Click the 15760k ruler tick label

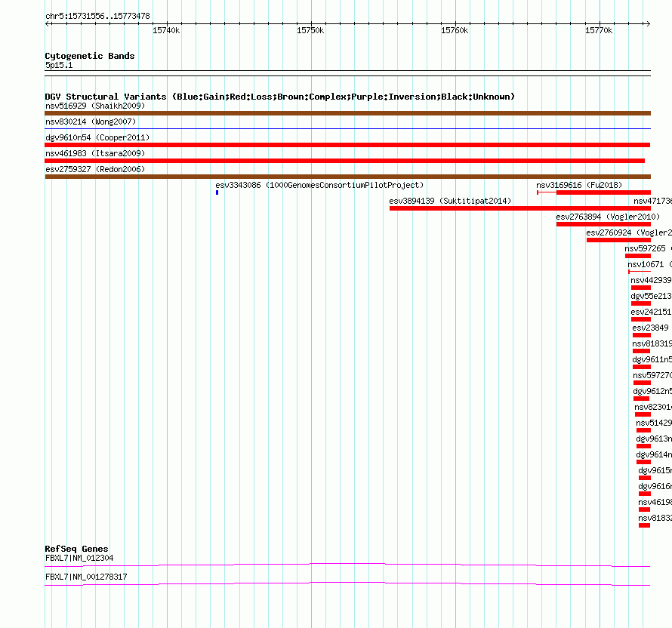[455, 30]
